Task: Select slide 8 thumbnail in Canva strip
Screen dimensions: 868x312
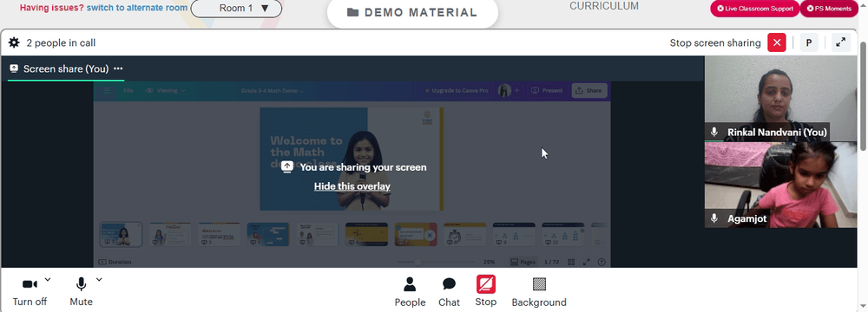Action: coord(465,235)
